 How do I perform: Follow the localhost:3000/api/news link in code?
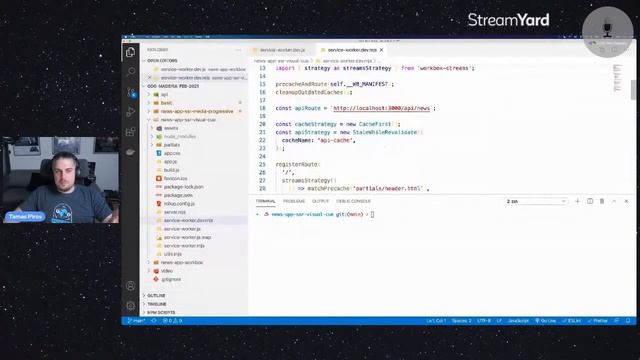(x=381, y=108)
